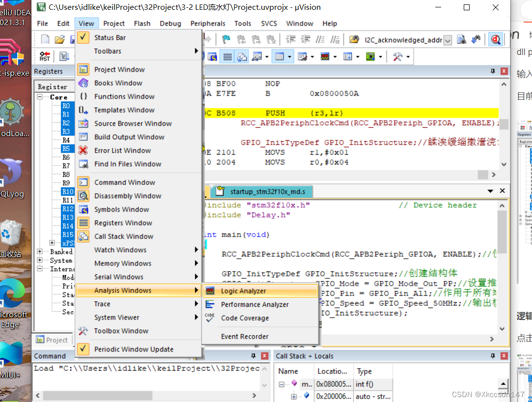The height and width of the screenshot is (402, 532).
Task: Click Books Window icon in View menu
Action: point(84,83)
